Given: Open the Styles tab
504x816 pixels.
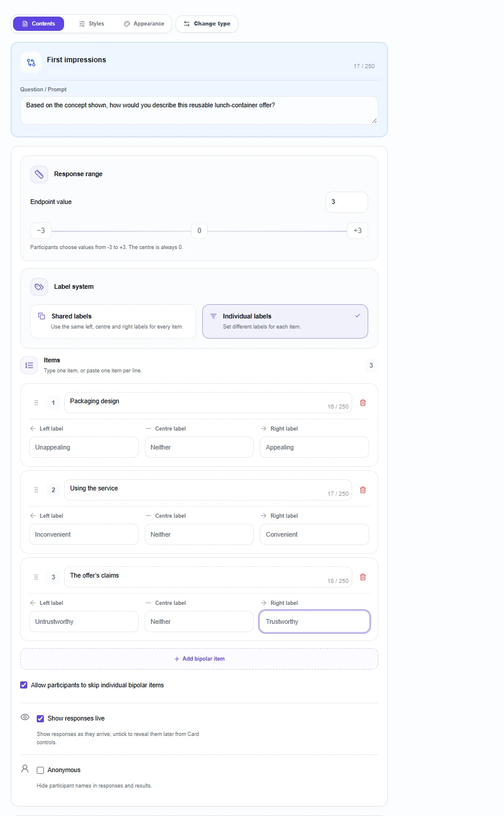Looking at the screenshot, I should 91,24.
